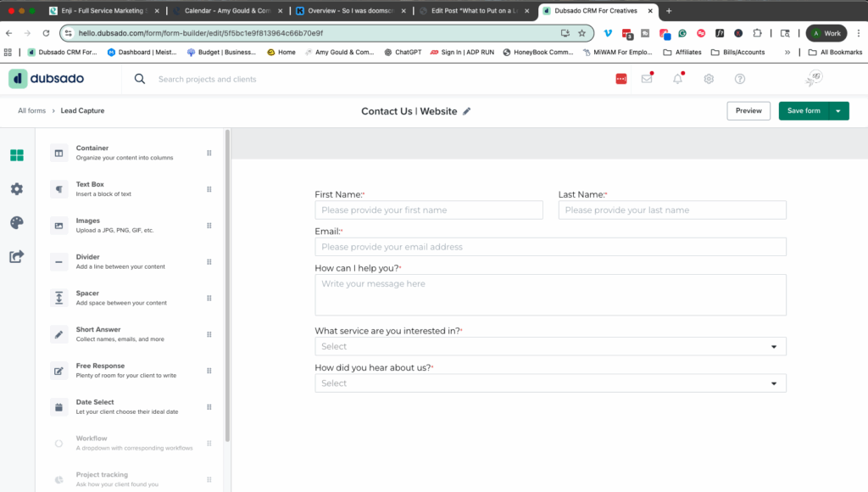Click the Email address input field
Viewport: 868px width, 492px height.
click(x=550, y=247)
